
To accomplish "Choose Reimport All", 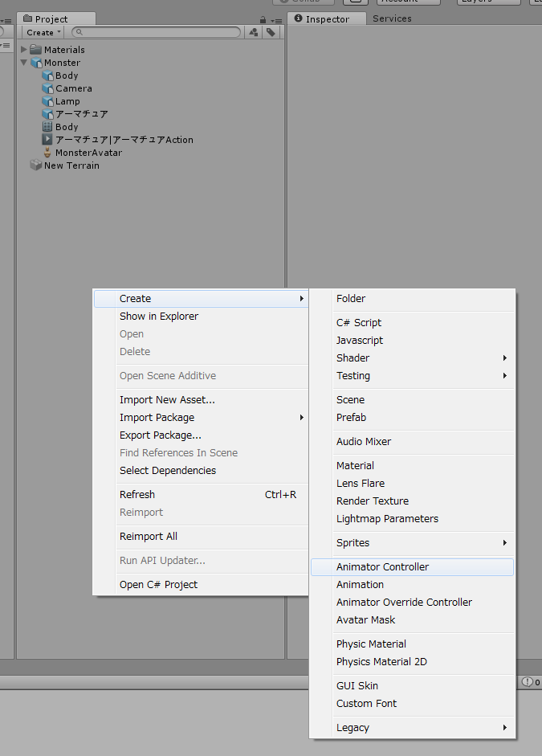I will (x=201, y=536).
